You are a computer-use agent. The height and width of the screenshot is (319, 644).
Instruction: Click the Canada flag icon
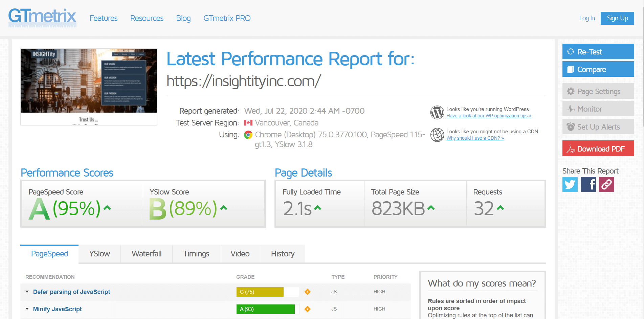[248, 123]
